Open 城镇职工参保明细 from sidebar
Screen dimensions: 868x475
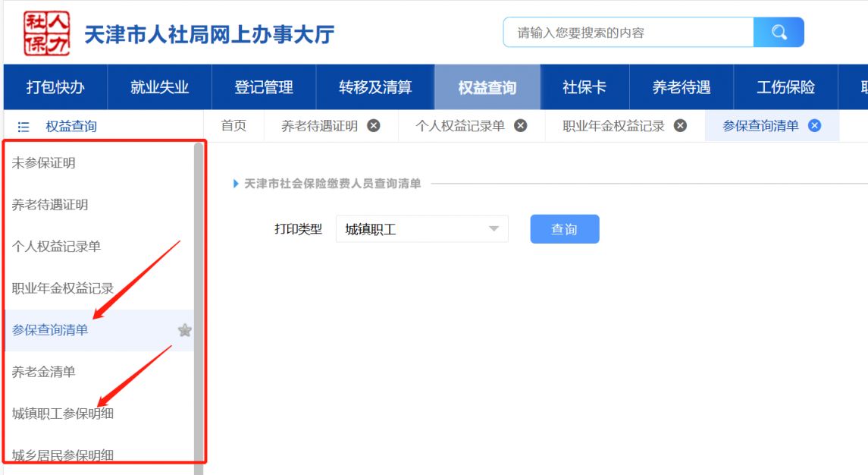[63, 414]
